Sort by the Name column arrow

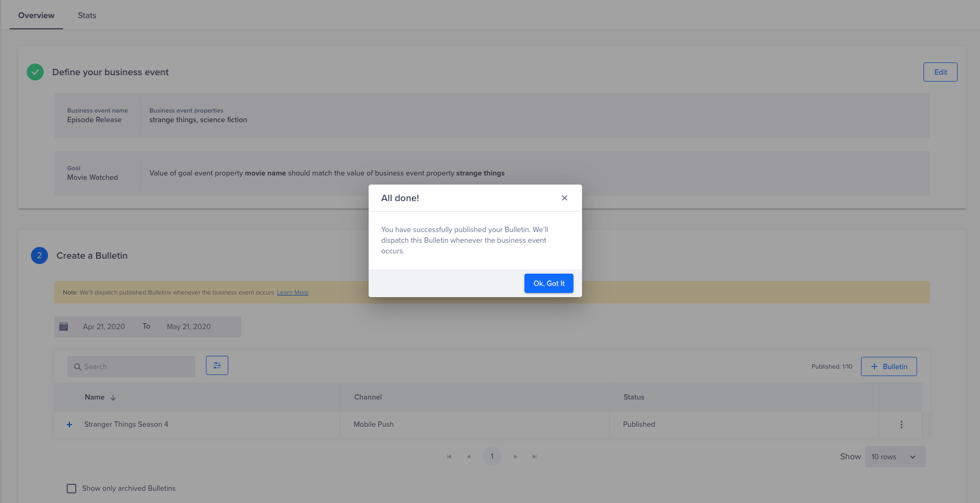pos(113,397)
